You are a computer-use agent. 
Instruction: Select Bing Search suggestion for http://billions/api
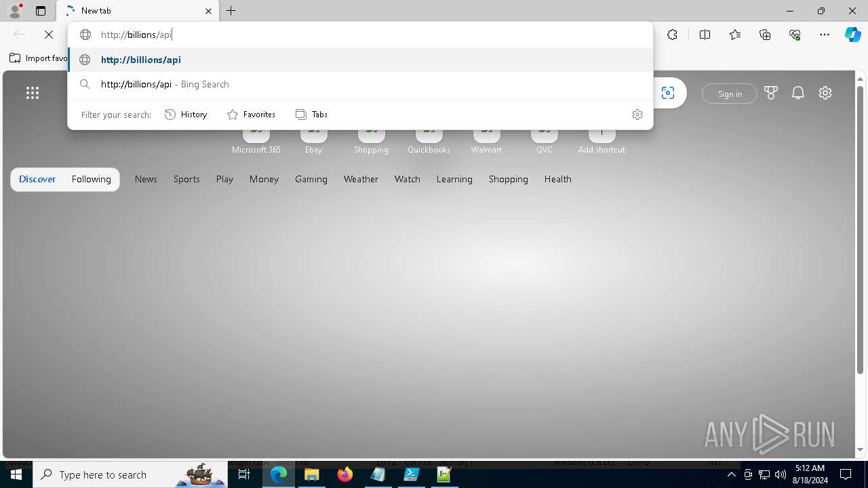(x=360, y=84)
